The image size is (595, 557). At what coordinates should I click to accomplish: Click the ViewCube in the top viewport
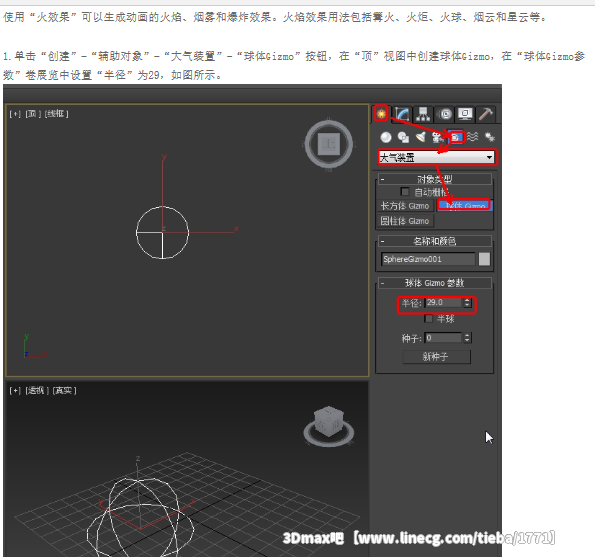point(329,144)
